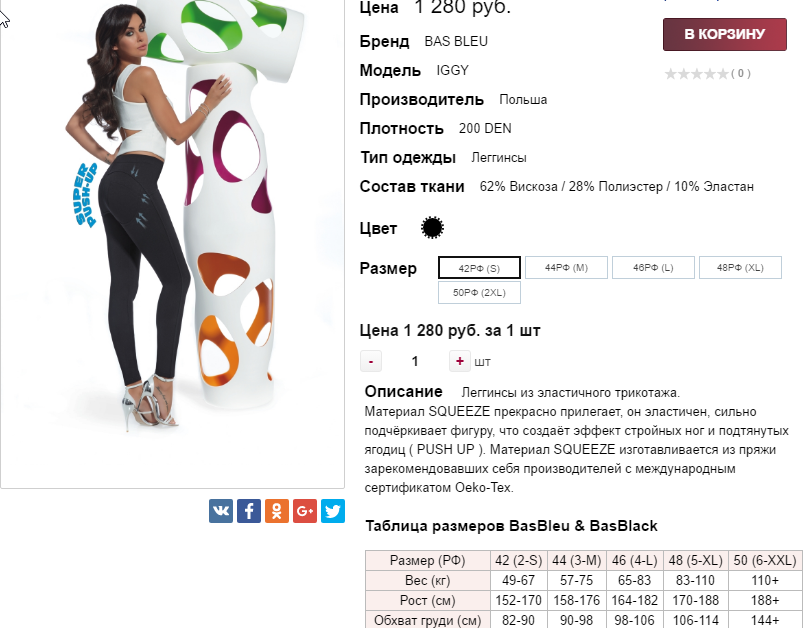Click the quantity value field
This screenshot has width=804, height=628.
point(415,361)
